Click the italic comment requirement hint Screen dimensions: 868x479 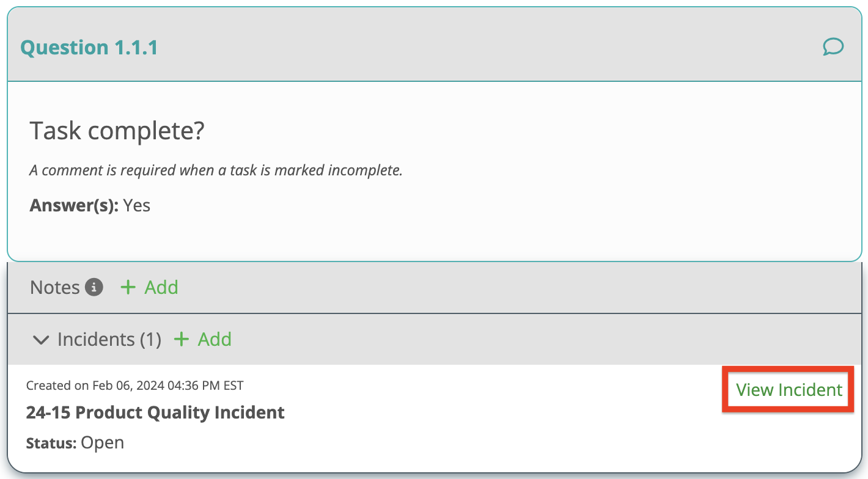216,170
